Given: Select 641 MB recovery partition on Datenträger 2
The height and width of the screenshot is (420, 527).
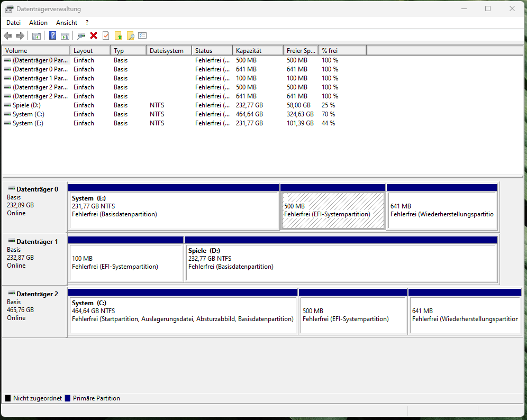Looking at the screenshot, I should pyautogui.click(x=465, y=312).
